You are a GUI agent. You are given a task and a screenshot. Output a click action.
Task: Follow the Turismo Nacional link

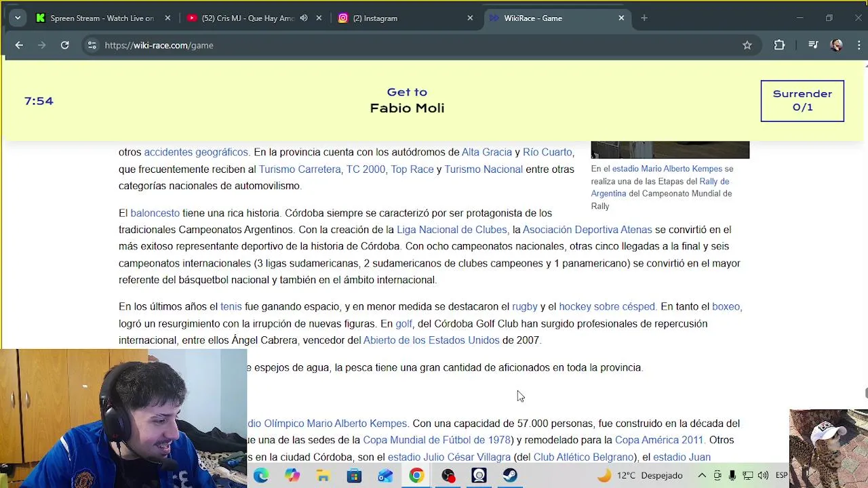click(484, 169)
